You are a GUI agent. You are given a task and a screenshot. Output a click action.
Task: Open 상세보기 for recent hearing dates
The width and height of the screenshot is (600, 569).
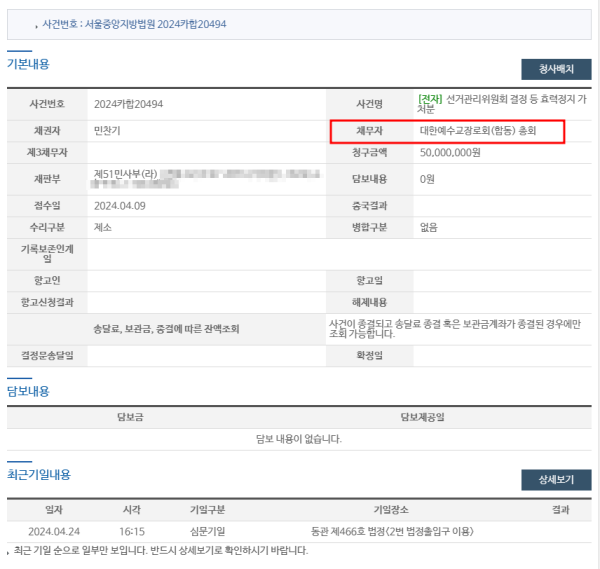pos(557,480)
